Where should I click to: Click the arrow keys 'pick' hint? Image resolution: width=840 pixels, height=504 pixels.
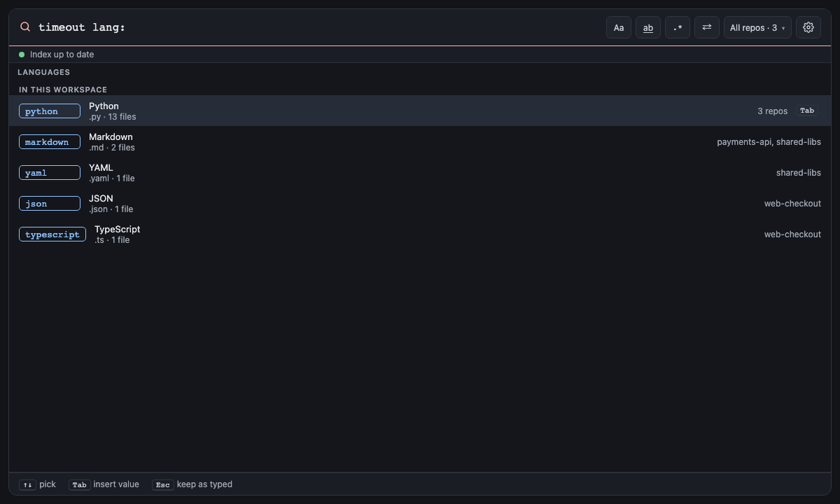point(38,484)
